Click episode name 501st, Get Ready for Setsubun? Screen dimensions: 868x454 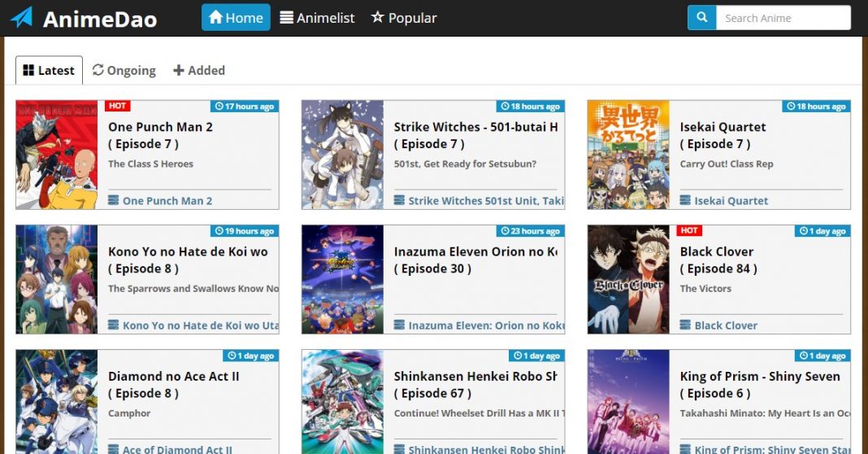point(465,164)
